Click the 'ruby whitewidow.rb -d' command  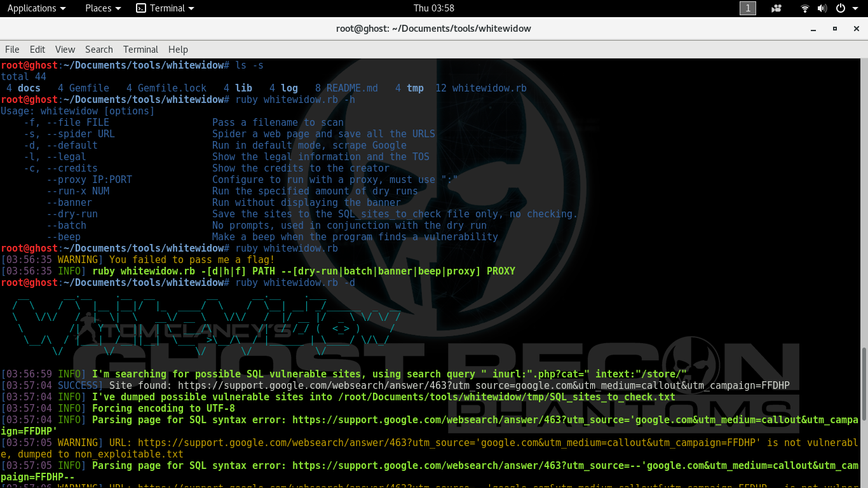point(295,283)
